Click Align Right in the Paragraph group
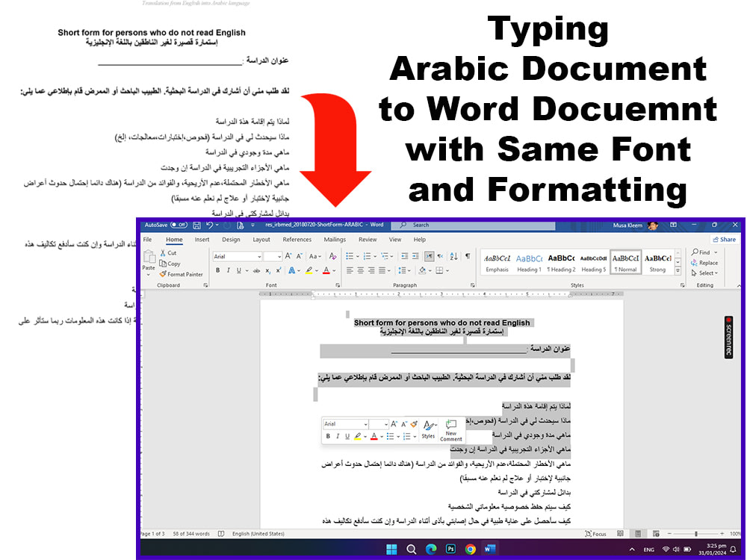 (x=371, y=270)
